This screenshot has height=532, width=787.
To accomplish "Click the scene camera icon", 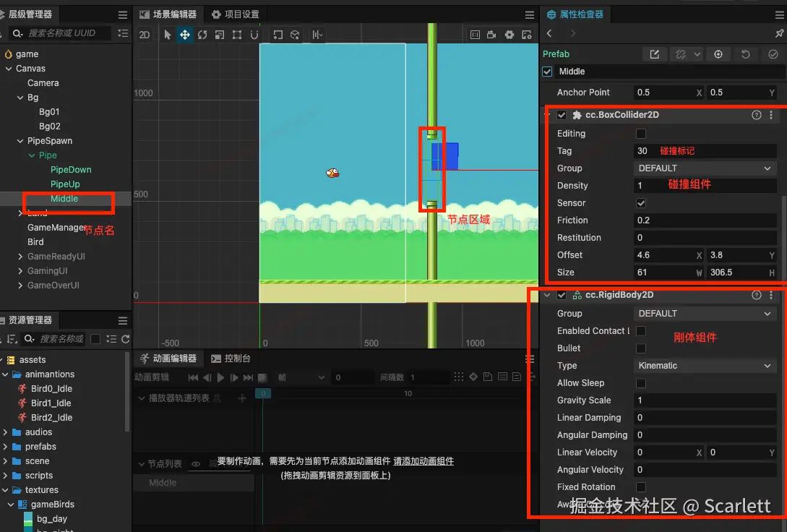I will click(x=492, y=35).
